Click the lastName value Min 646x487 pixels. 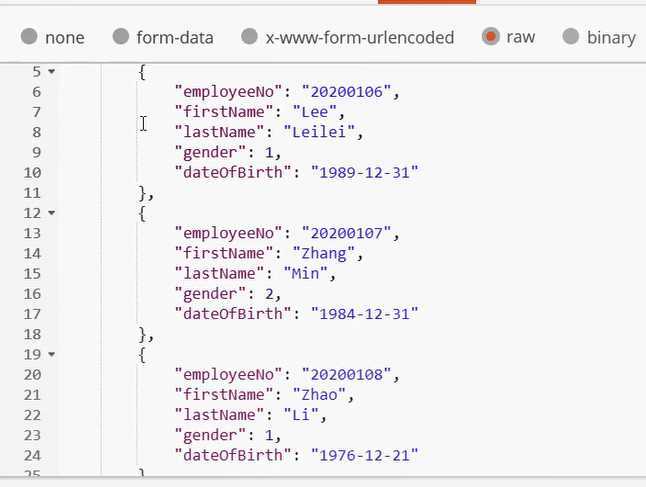(306, 273)
